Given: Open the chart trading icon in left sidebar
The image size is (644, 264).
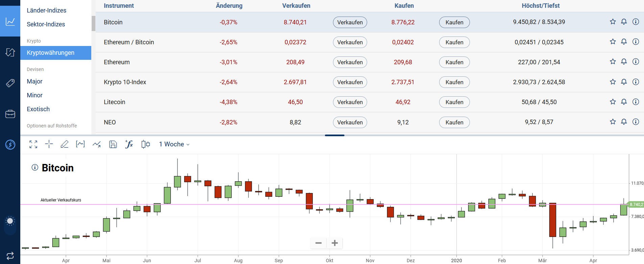Looking at the screenshot, I should pos(10,22).
